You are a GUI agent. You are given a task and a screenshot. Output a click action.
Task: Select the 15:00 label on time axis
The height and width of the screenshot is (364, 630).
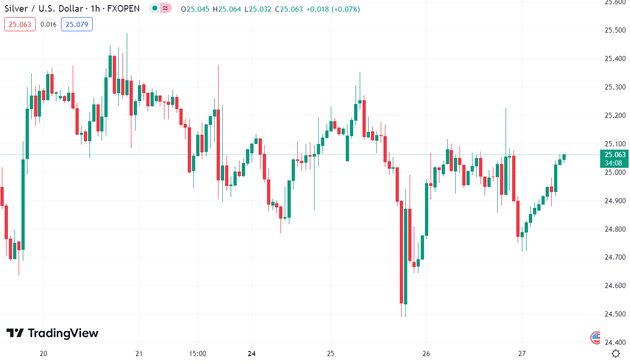[198, 353]
